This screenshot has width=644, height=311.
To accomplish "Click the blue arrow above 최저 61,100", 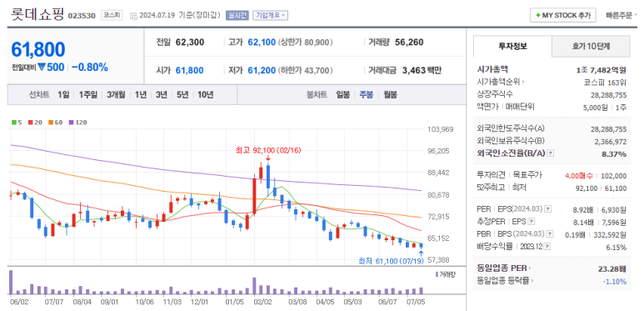I will [x=421, y=253].
